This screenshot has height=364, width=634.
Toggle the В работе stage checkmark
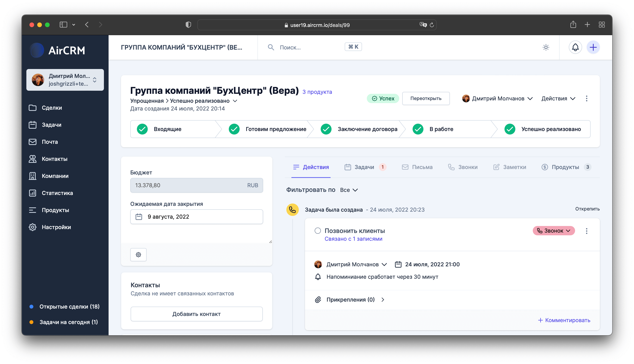[418, 129]
